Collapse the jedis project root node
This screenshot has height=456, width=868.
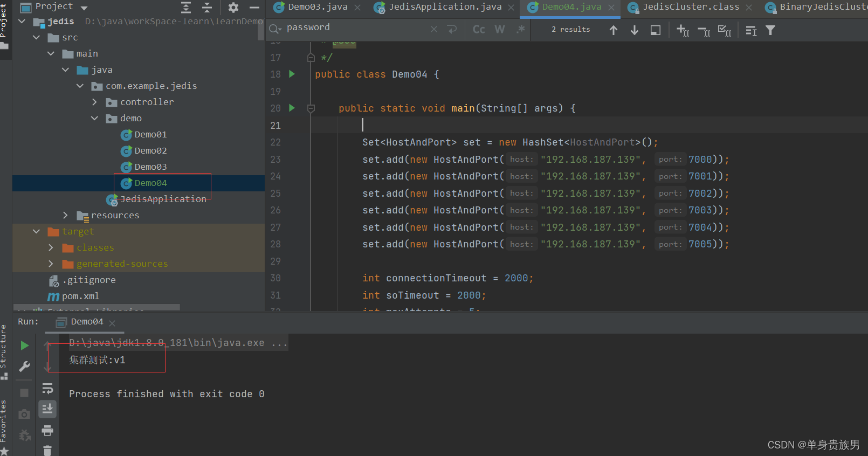click(x=22, y=21)
